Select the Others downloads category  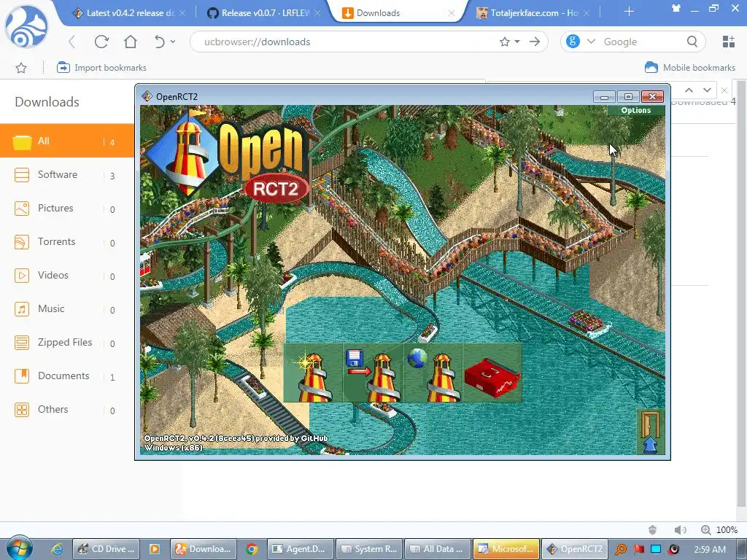click(66, 410)
